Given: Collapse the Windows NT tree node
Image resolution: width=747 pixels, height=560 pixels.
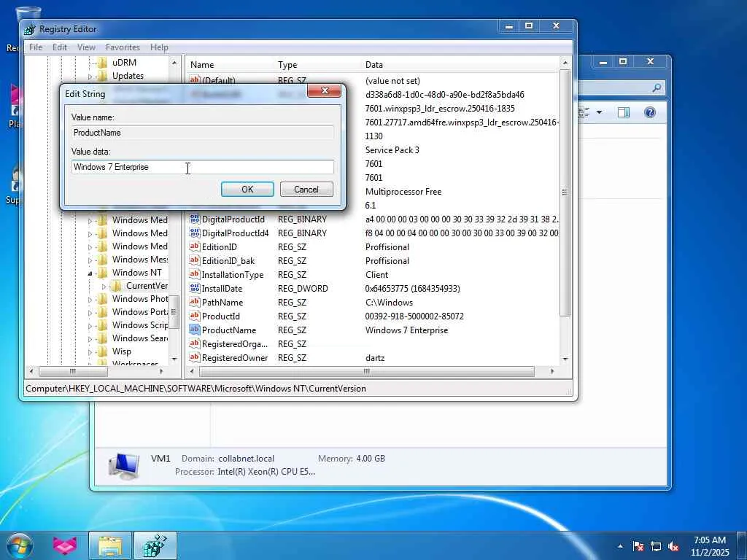Looking at the screenshot, I should coord(90,273).
